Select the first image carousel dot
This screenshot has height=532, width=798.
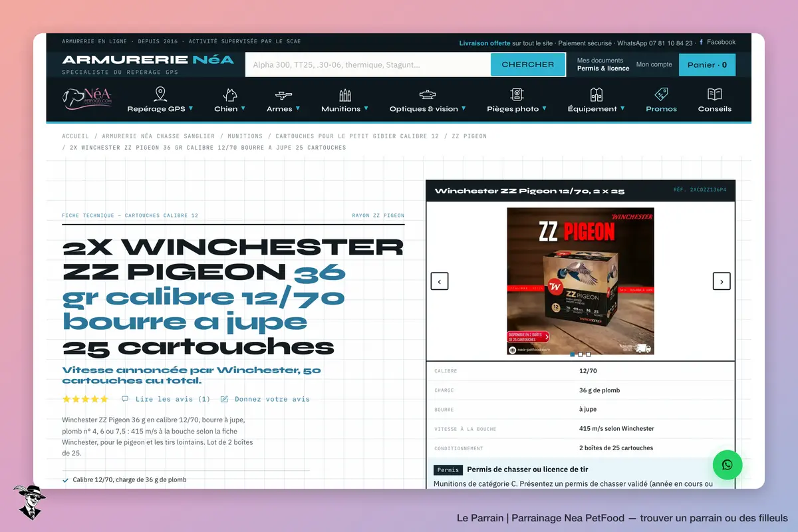pyautogui.click(x=573, y=354)
